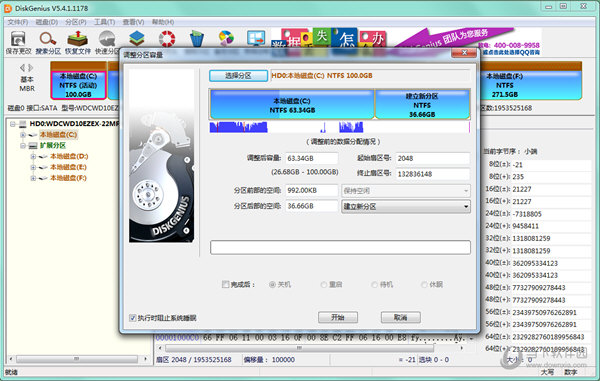The image size is (600, 381).
Task: Open the 文件(F) menu
Action: click(18, 22)
